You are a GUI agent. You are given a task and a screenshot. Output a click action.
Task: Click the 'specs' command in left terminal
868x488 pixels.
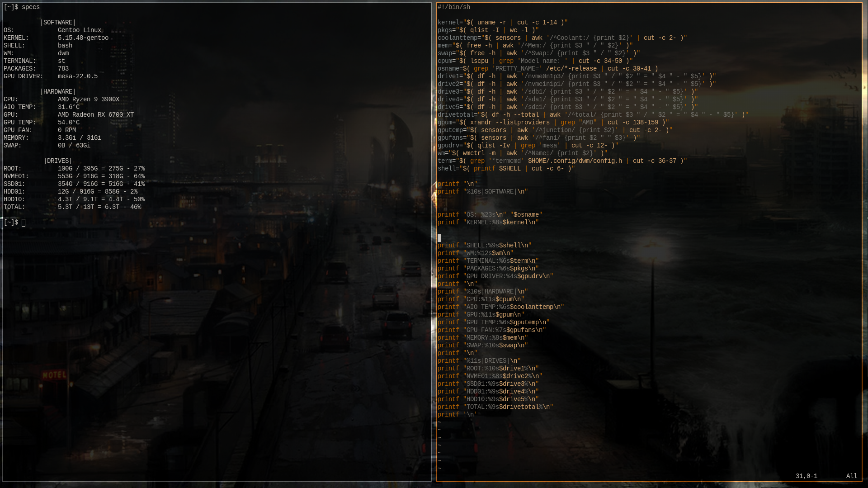pyautogui.click(x=31, y=7)
